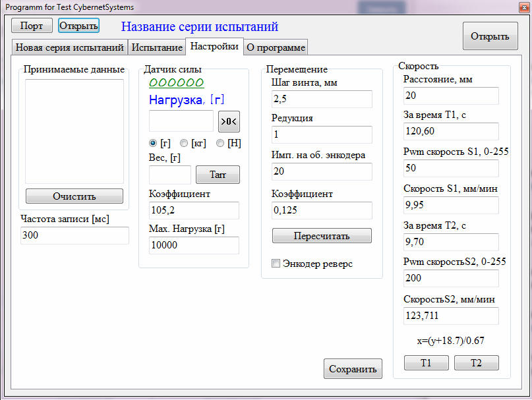Screen dimensions: 532x400
Task: Switch to Новая серия испытаний tab
Action: 70,47
